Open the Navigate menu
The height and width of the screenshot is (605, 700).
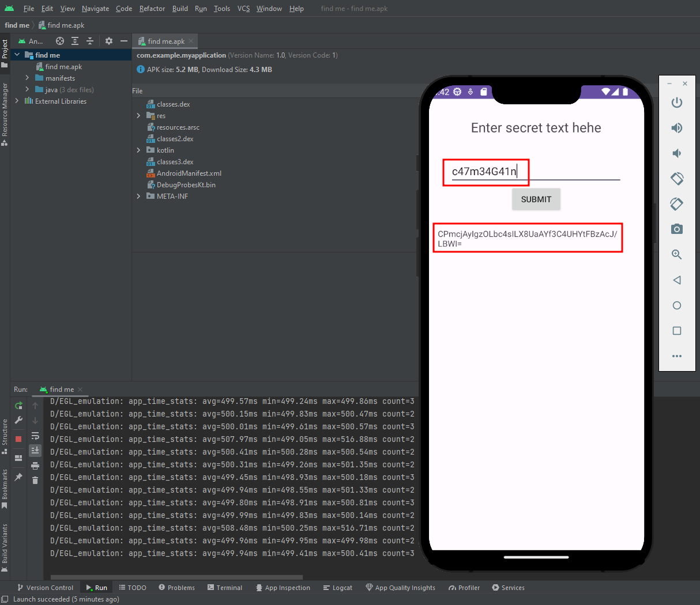coord(95,9)
